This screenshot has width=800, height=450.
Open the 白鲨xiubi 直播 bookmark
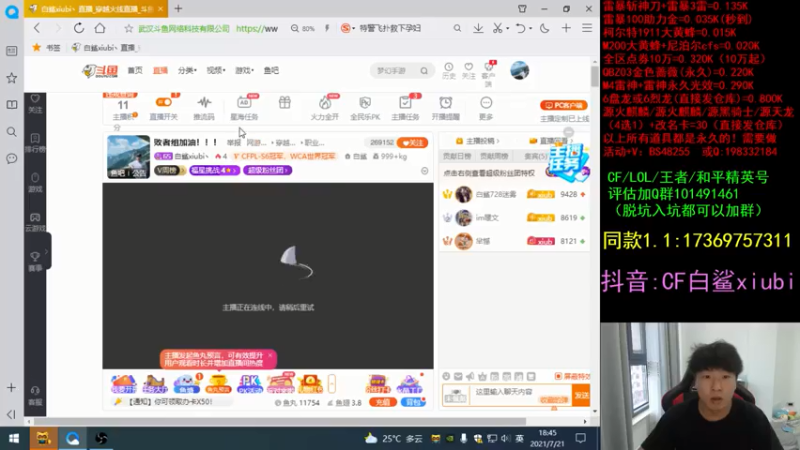(x=106, y=47)
